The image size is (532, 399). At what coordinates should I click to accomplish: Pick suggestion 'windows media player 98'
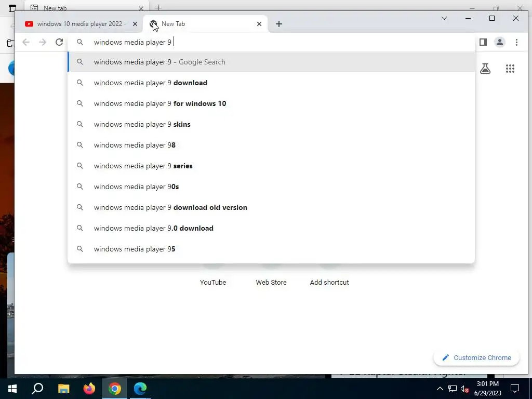[271, 145]
